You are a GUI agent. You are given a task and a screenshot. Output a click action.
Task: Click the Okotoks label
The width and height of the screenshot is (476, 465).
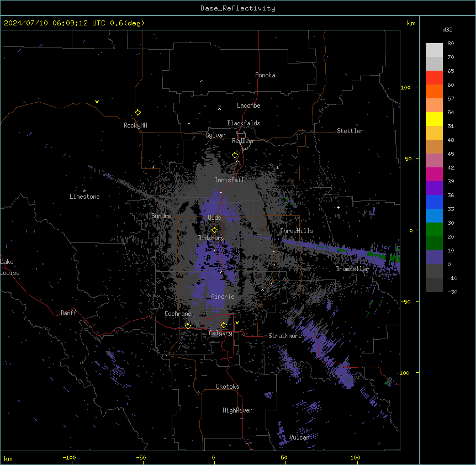coord(228,387)
